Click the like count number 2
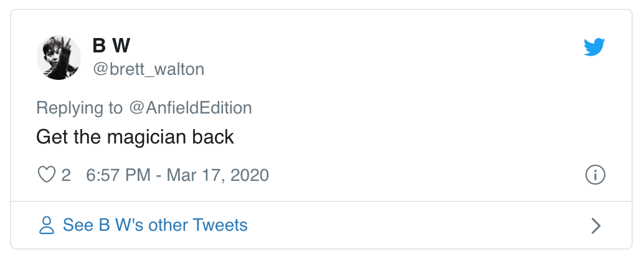 pos(66,175)
